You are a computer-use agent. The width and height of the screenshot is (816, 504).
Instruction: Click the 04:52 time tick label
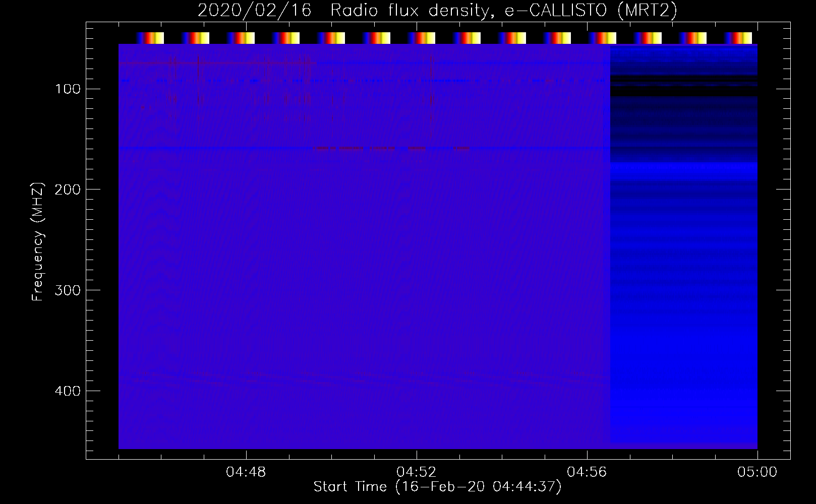[x=417, y=472]
